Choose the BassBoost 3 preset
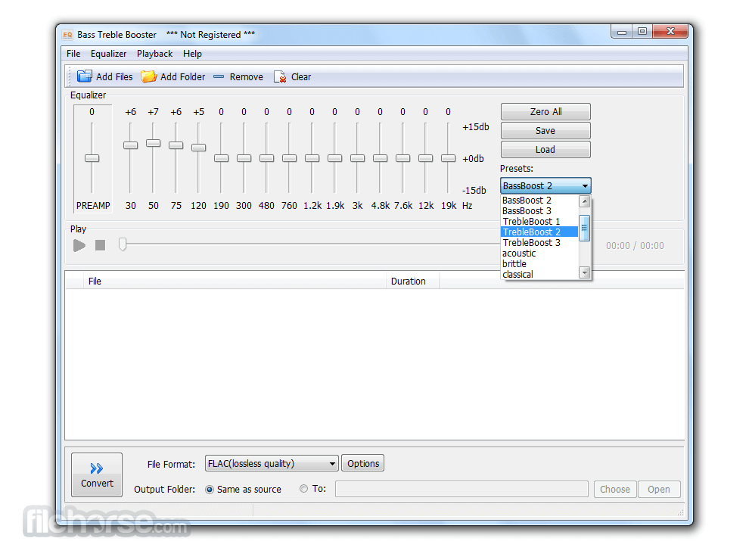The image size is (749, 560). (539, 210)
